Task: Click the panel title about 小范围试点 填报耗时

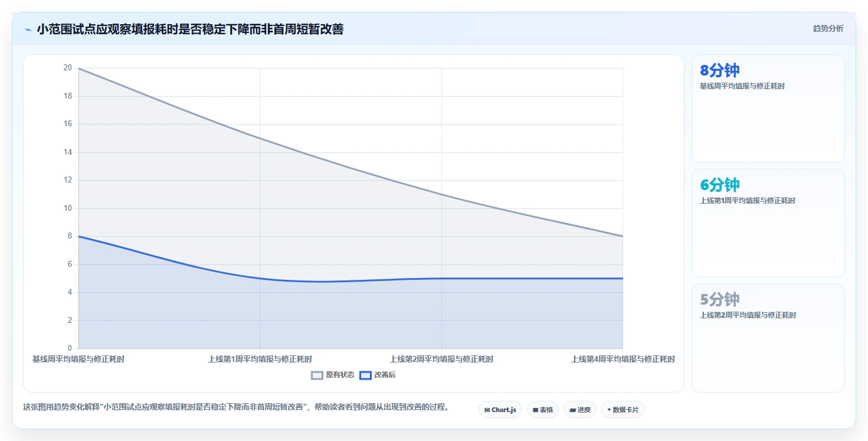Action: pyautogui.click(x=190, y=29)
